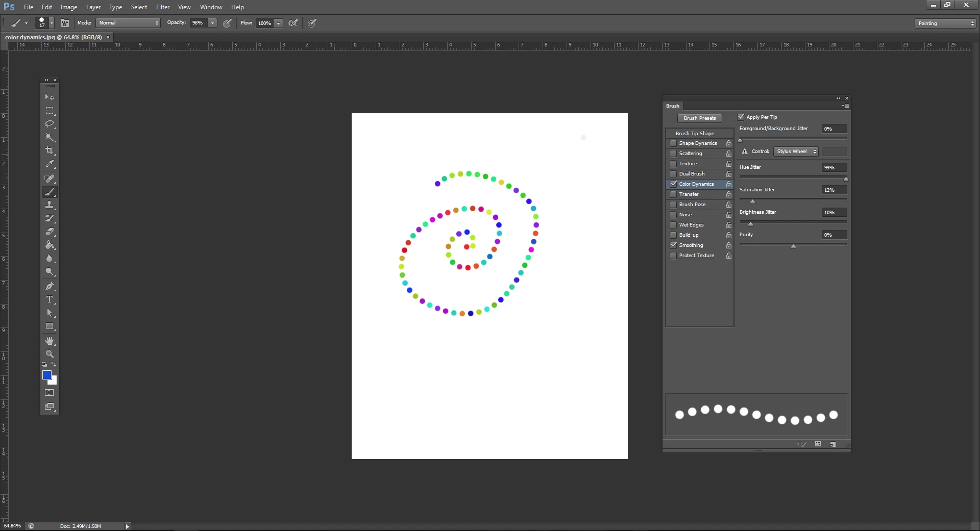Pick the Crop tool
The image size is (980, 531).
tap(50, 150)
